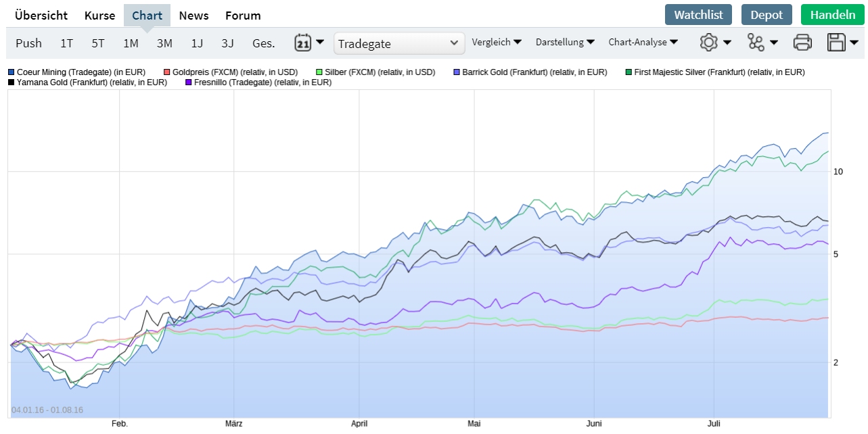This screenshot has width=868, height=434.
Task: Switch to the News tab
Action: (193, 15)
